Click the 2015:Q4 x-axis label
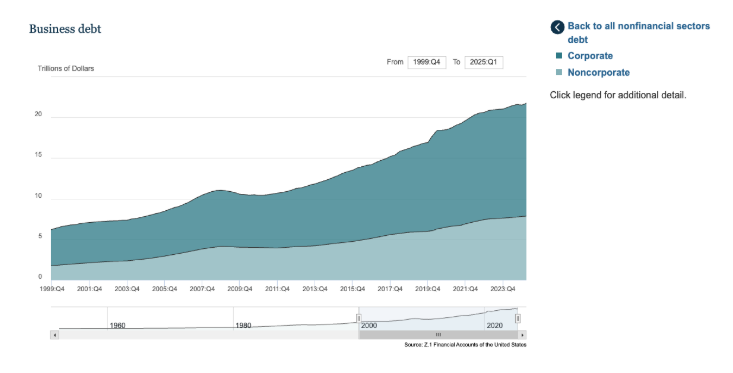733x373 pixels. click(x=352, y=289)
